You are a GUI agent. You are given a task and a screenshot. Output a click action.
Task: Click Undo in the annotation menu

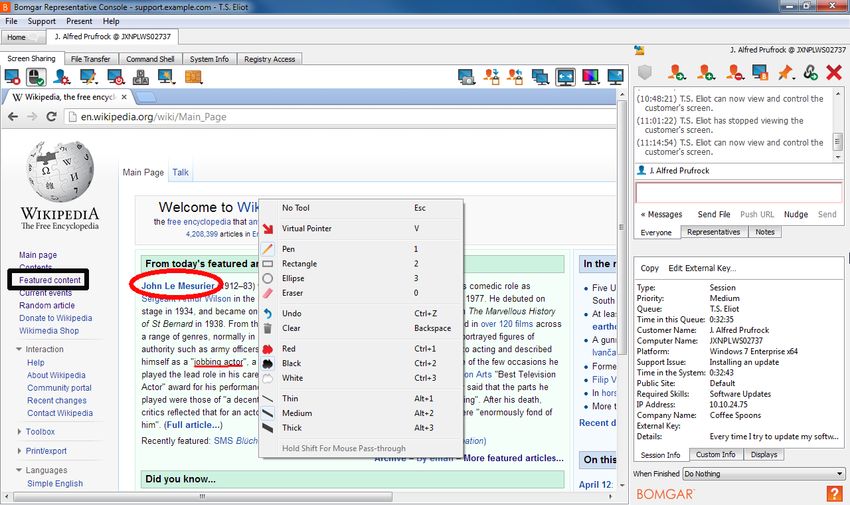362,313
